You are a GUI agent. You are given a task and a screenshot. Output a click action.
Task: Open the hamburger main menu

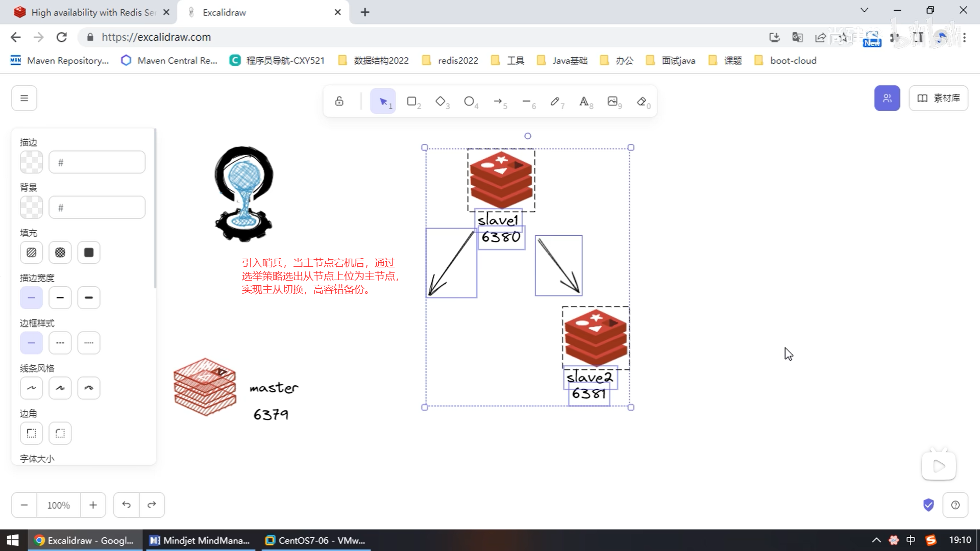[24, 98]
